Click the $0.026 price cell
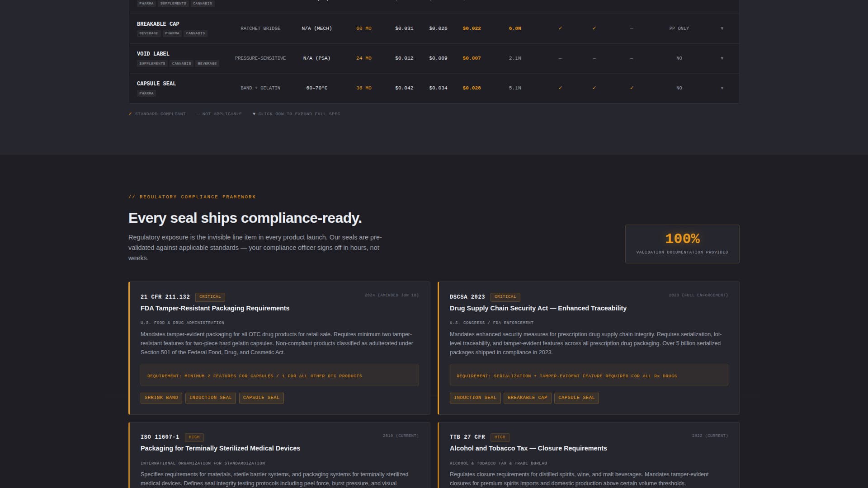868x488 pixels. (438, 28)
